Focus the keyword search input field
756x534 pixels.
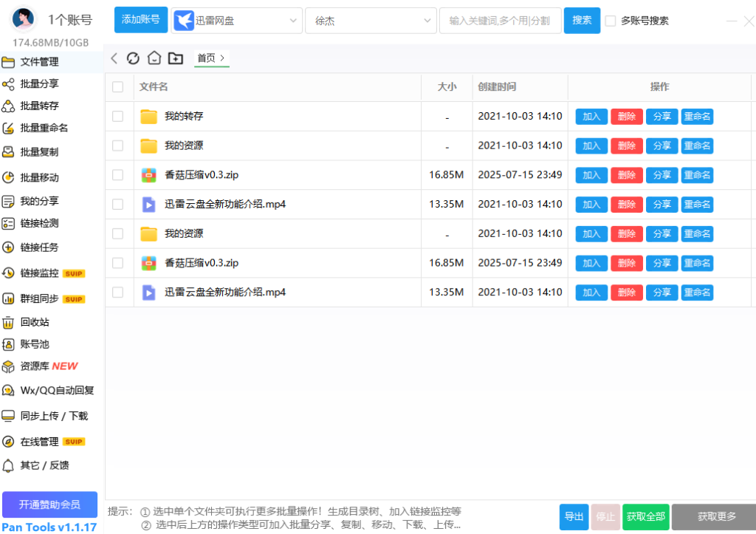(501, 21)
